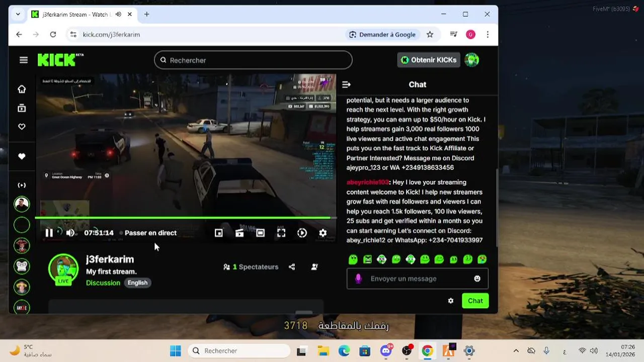Open the video player settings gear
Screen dimensions: 644x362
coord(323,233)
